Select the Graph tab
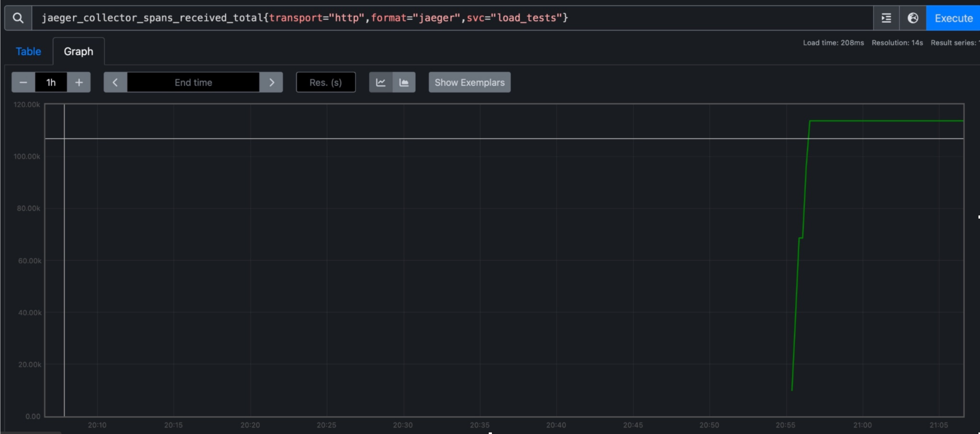 pos(78,51)
